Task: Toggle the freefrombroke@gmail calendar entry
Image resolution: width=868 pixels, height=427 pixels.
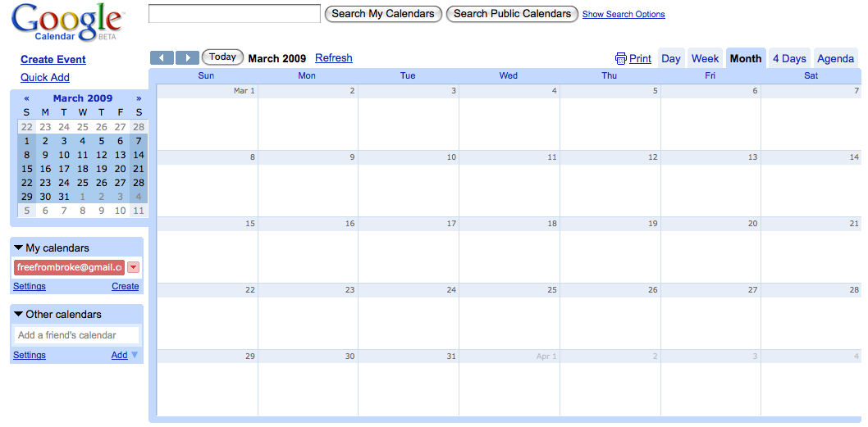Action: coord(69,268)
